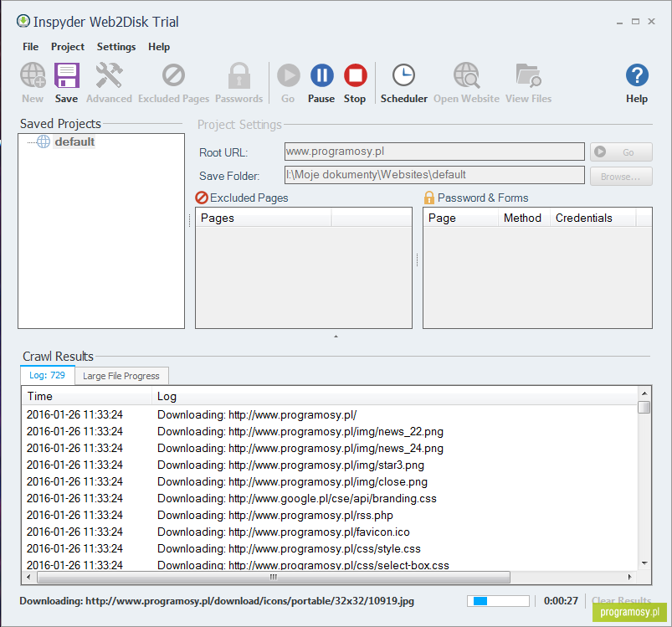
Task: Click the Root URL input field
Action: coord(434,152)
